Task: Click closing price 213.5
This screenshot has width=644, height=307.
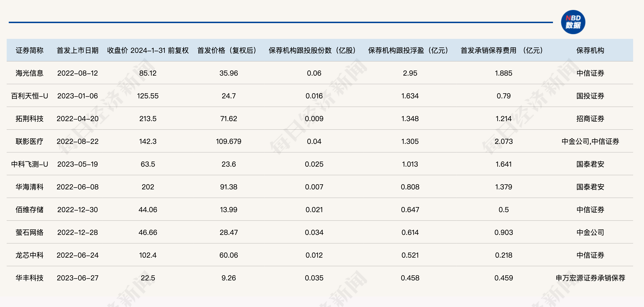Action: coord(148,119)
